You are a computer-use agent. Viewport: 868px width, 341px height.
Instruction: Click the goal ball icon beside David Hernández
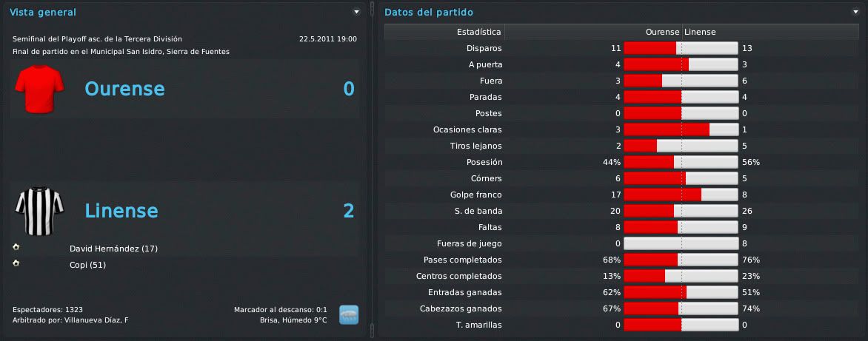tap(16, 247)
